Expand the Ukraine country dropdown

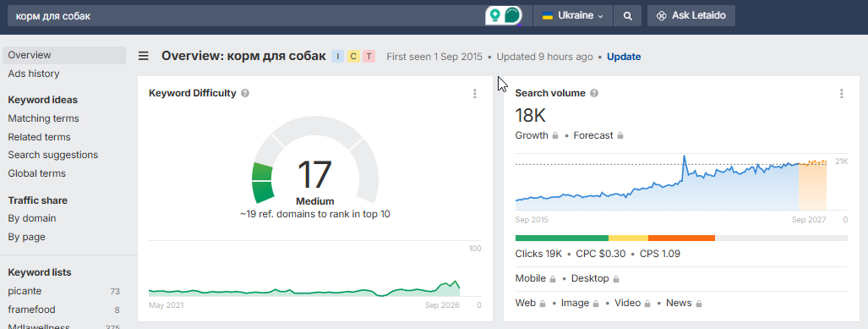pos(573,16)
